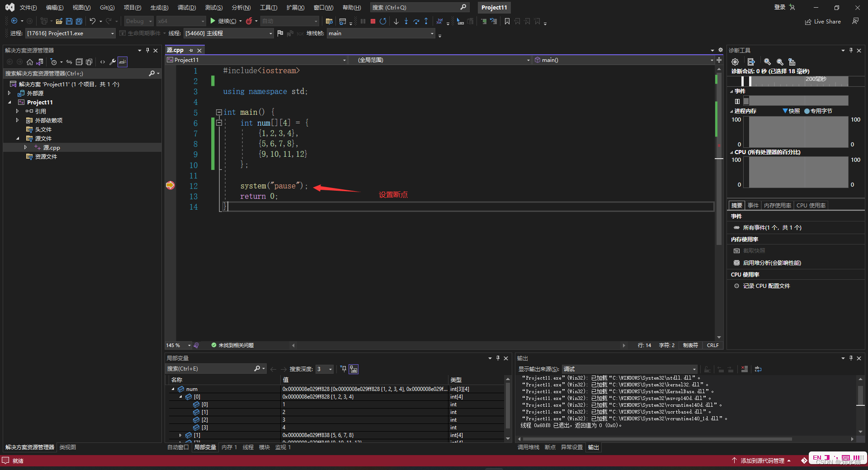Image resolution: width=868 pixels, height=470 pixels.
Task: Open the search depth dropdown in Locals
Action: click(x=325, y=369)
